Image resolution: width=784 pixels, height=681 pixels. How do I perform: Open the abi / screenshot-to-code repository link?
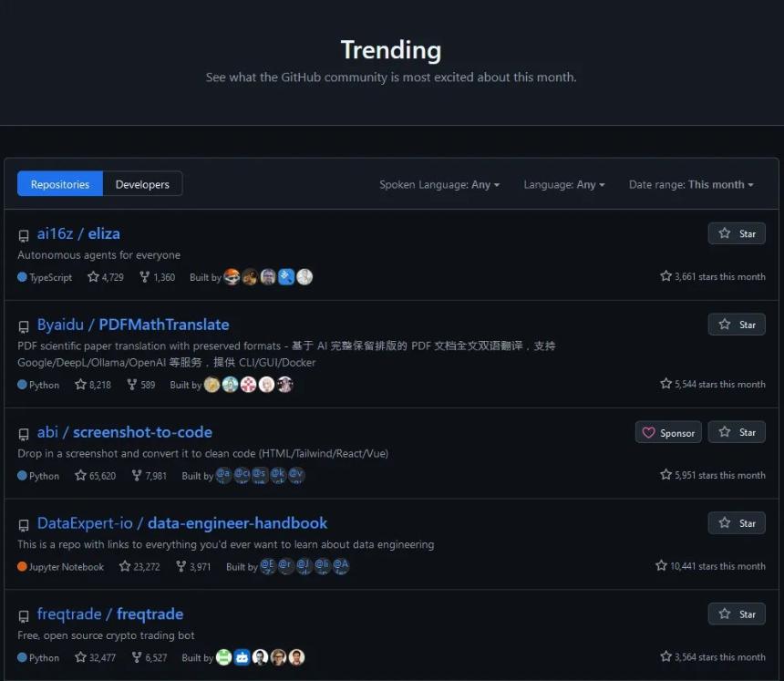[x=125, y=432]
